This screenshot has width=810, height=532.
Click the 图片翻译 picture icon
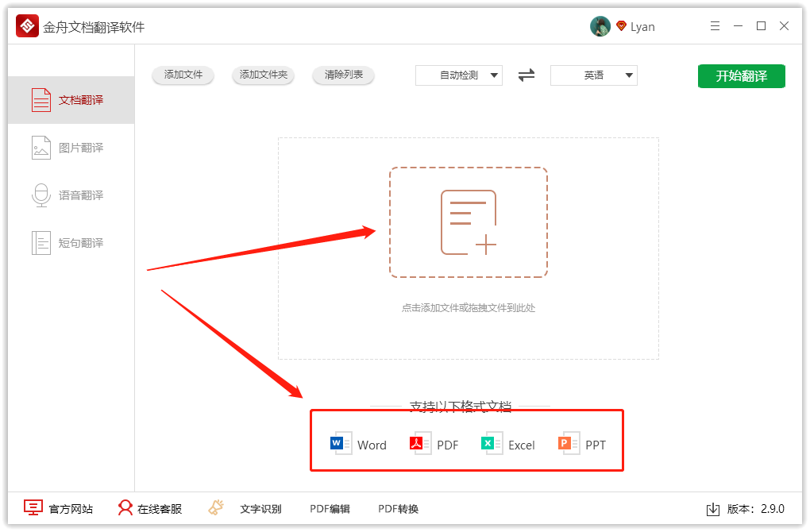[41, 148]
